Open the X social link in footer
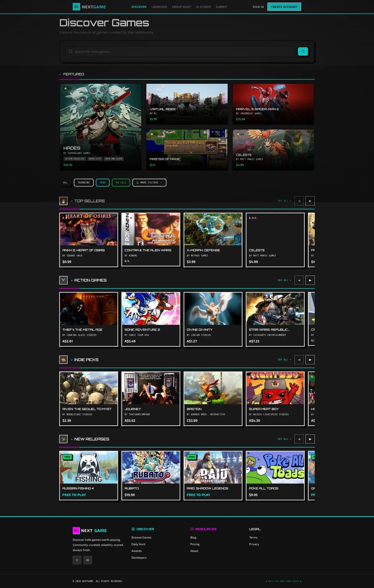 (x=77, y=560)
